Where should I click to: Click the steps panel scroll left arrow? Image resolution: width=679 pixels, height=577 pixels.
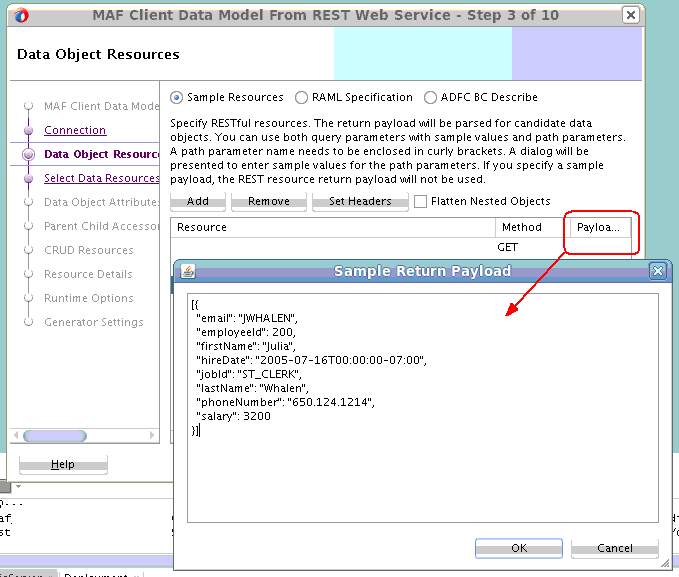16,435
